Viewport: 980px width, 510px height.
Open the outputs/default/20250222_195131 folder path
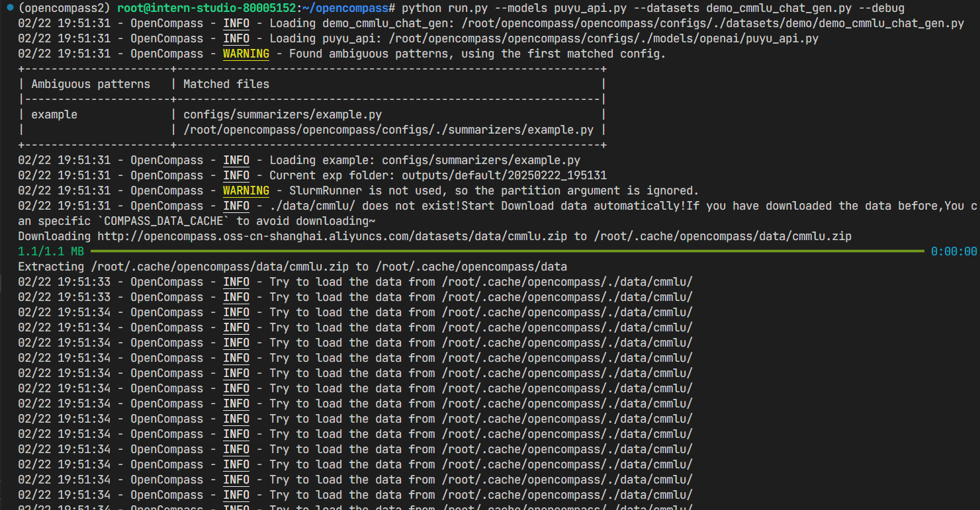(x=504, y=175)
